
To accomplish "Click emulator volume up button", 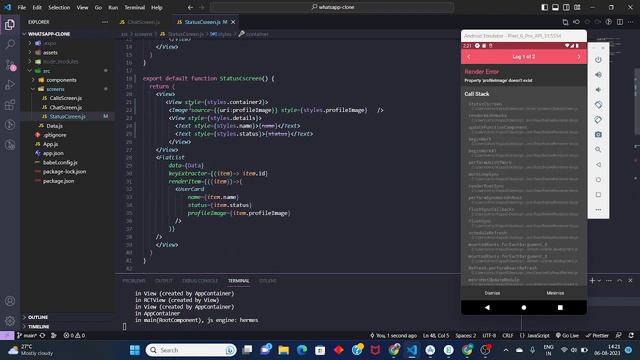I will 598,75.
